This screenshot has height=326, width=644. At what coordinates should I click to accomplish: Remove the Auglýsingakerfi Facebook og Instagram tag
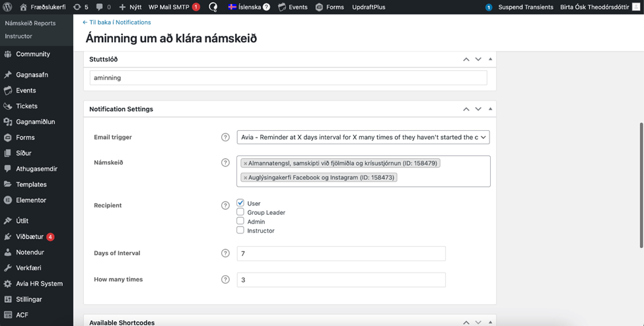[x=246, y=178]
